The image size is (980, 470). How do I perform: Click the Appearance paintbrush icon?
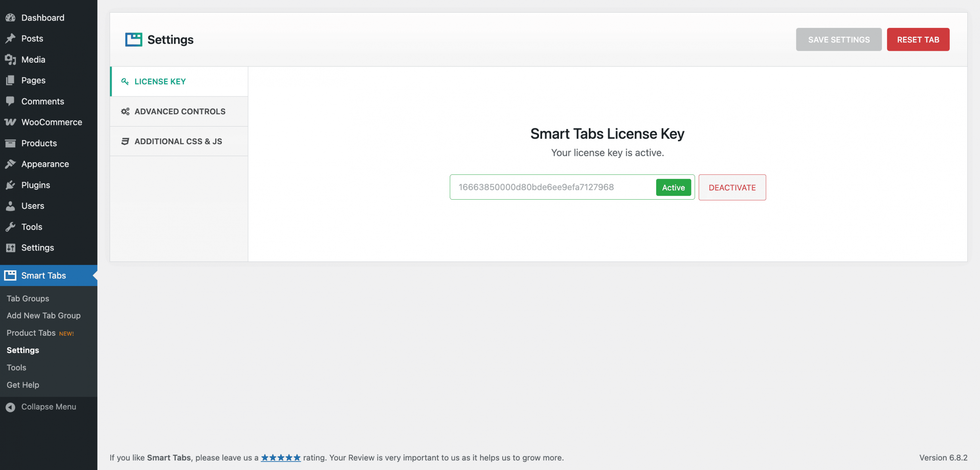pyautogui.click(x=10, y=164)
